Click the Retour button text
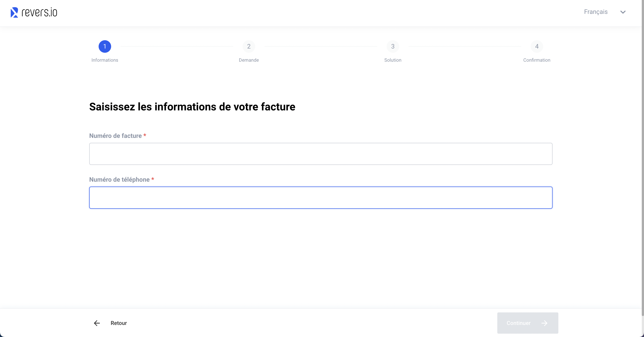Image resolution: width=644 pixels, height=337 pixels. coord(119,323)
